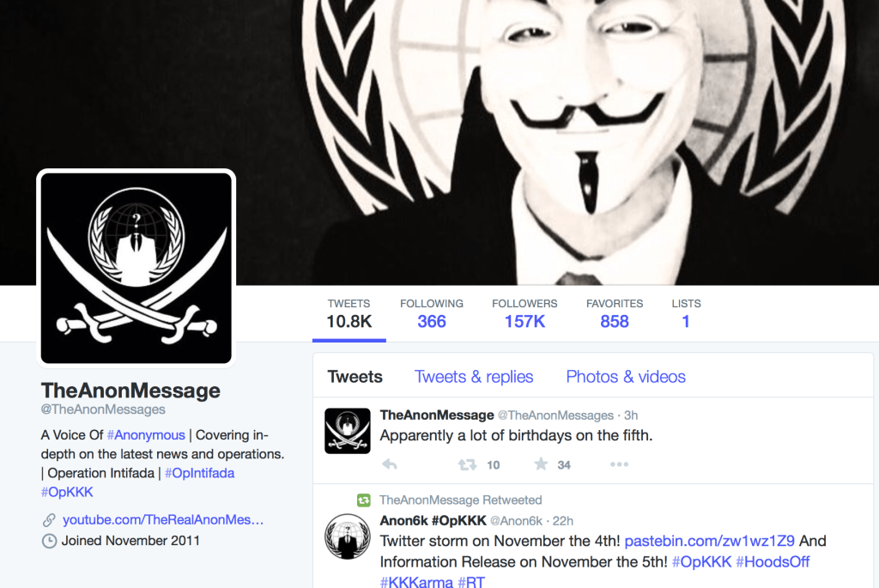This screenshot has width=879, height=588.
Task: View the Lists count
Action: 686,313
